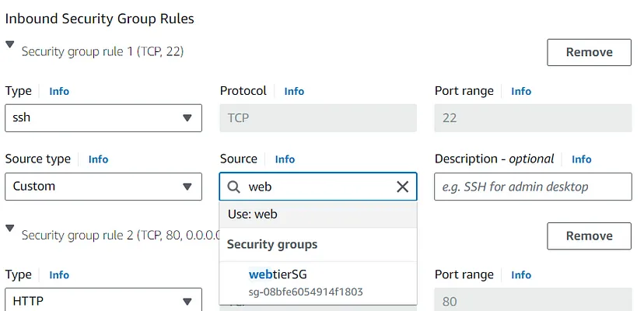The height and width of the screenshot is (311, 644).
Task: Open Info link next to Protocol
Action: [x=294, y=91]
